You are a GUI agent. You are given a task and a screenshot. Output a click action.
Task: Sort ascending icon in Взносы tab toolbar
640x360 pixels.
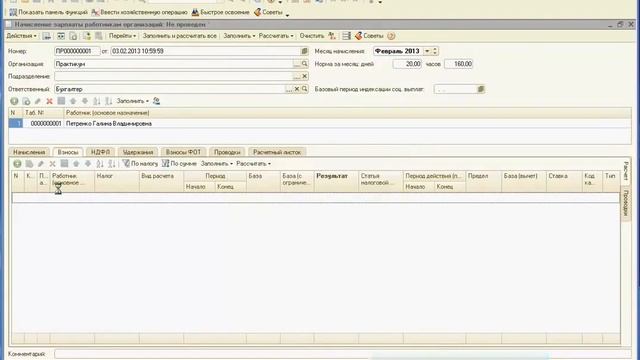[x=100, y=164]
